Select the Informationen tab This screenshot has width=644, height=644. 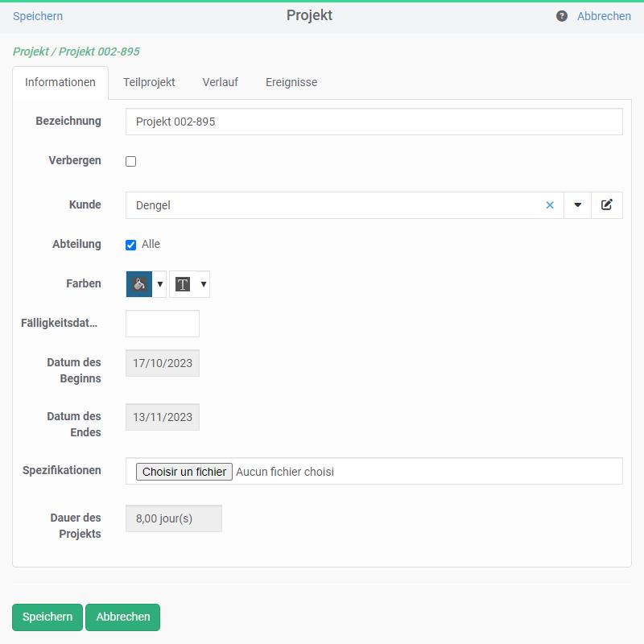(60, 82)
